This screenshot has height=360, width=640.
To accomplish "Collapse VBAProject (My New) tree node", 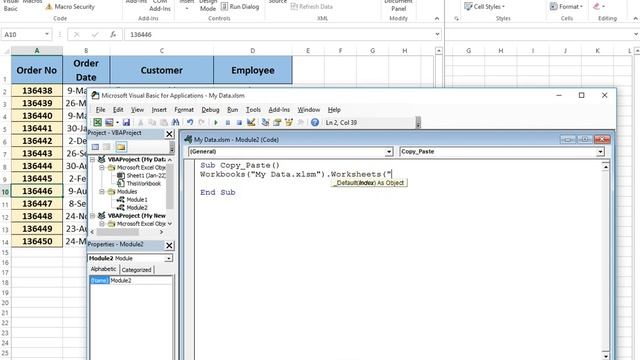I will (93, 216).
